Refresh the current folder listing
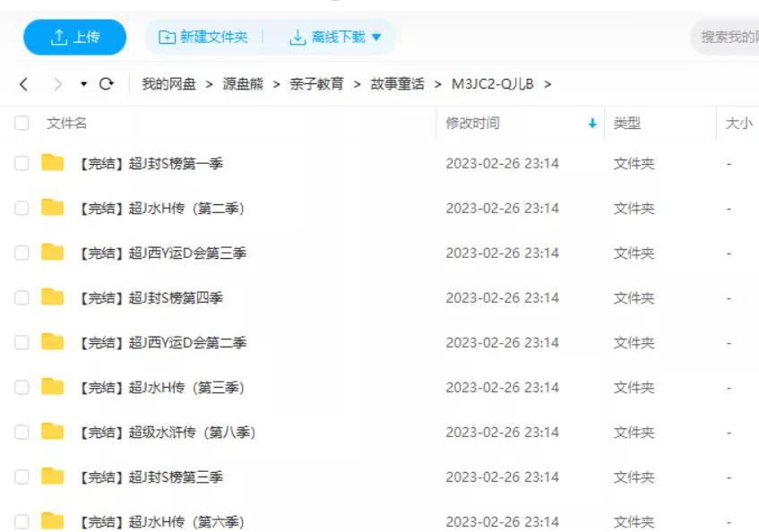Screen dimensions: 759x532 pyautogui.click(x=107, y=84)
